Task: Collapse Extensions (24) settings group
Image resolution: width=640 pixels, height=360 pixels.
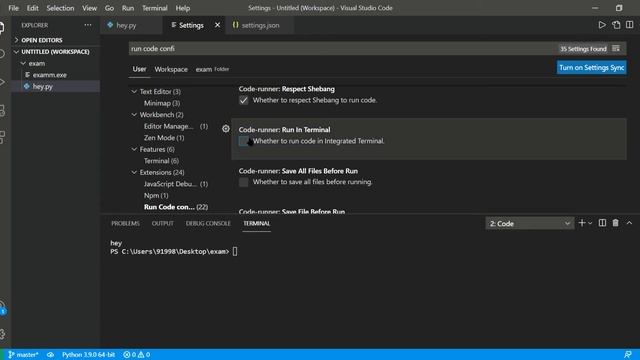Action: [x=134, y=172]
